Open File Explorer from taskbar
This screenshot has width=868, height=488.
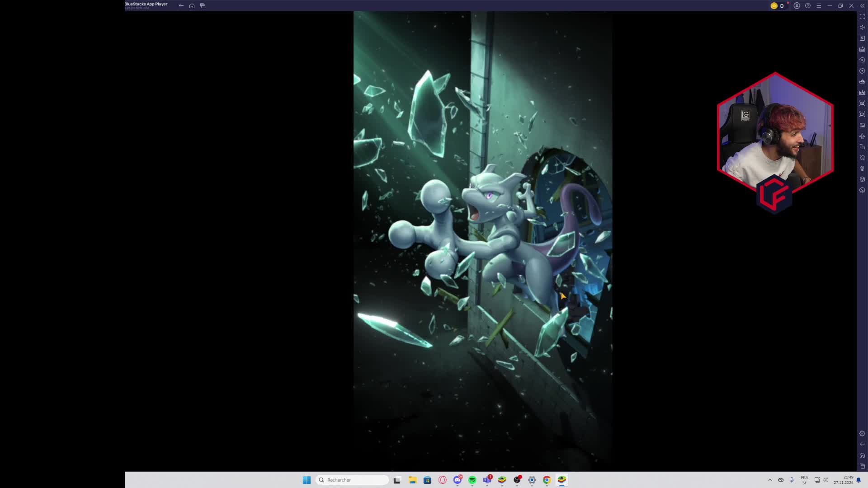click(x=412, y=480)
